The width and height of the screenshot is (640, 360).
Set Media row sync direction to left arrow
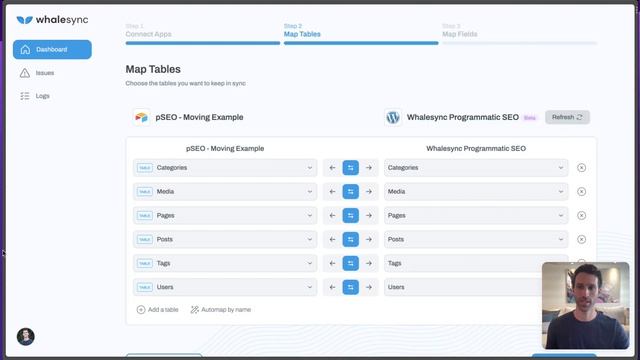click(332, 191)
